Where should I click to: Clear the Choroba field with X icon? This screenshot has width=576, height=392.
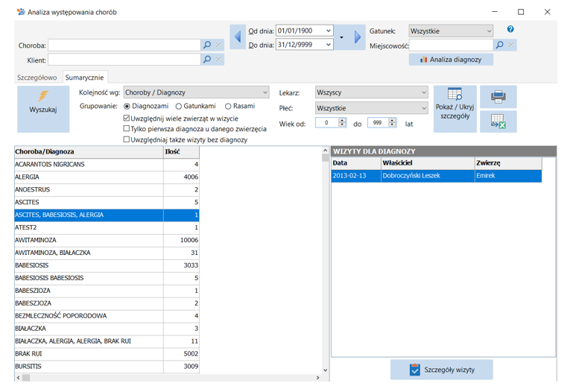tap(218, 45)
